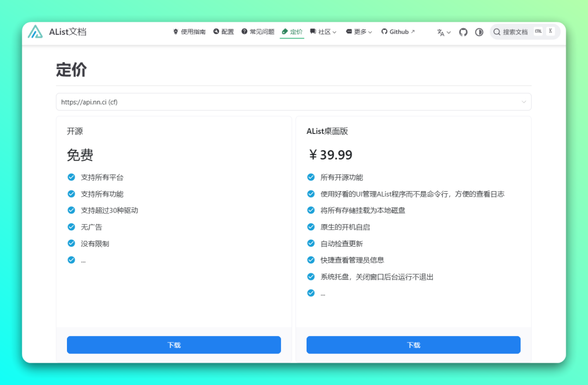Click the 使用指南 lightbulb icon
Screen dimensions: 588x385
click(175, 32)
